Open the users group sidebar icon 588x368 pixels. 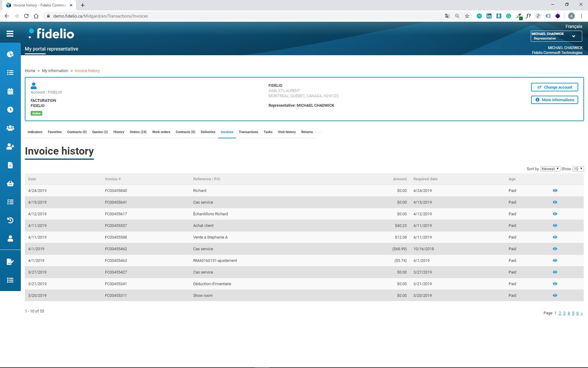click(10, 128)
